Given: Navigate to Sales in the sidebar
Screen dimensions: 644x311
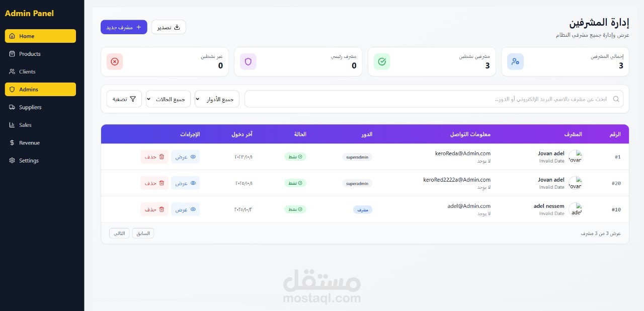Looking at the screenshot, I should [40, 125].
